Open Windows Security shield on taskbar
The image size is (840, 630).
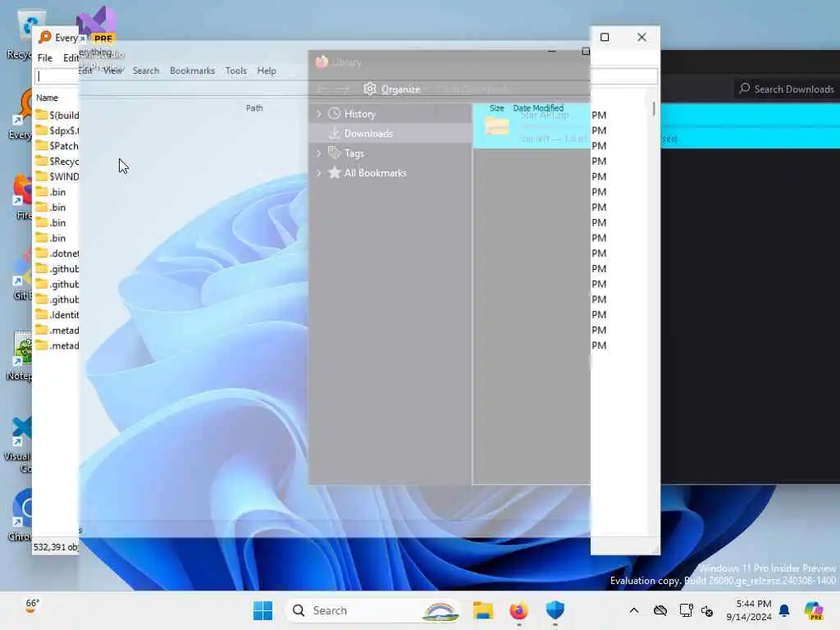pos(555,610)
